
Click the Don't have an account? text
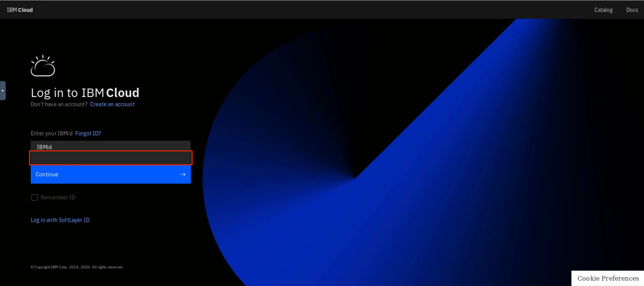pyautogui.click(x=59, y=104)
